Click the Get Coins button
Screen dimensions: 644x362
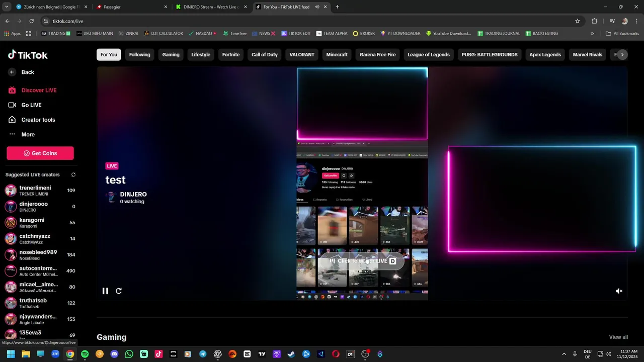40,153
